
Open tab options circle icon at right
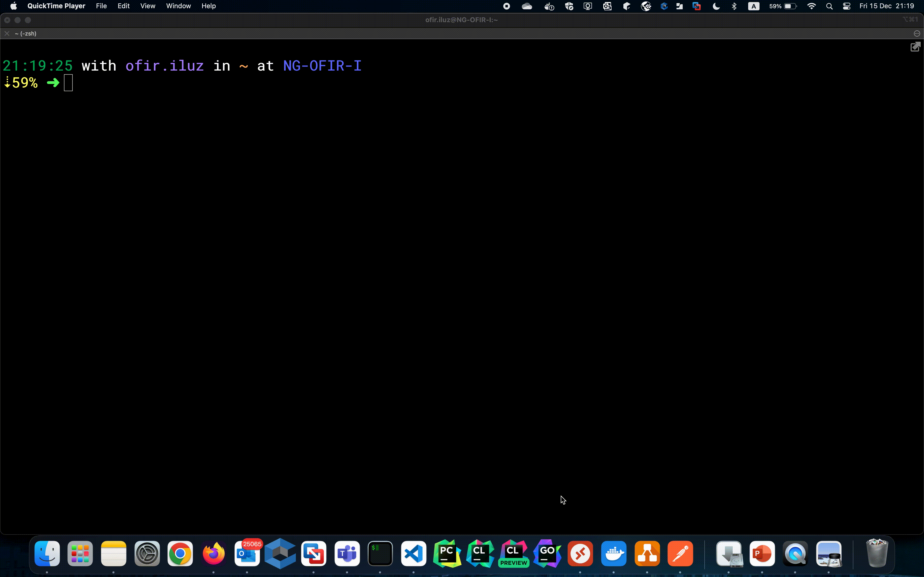pyautogui.click(x=917, y=33)
